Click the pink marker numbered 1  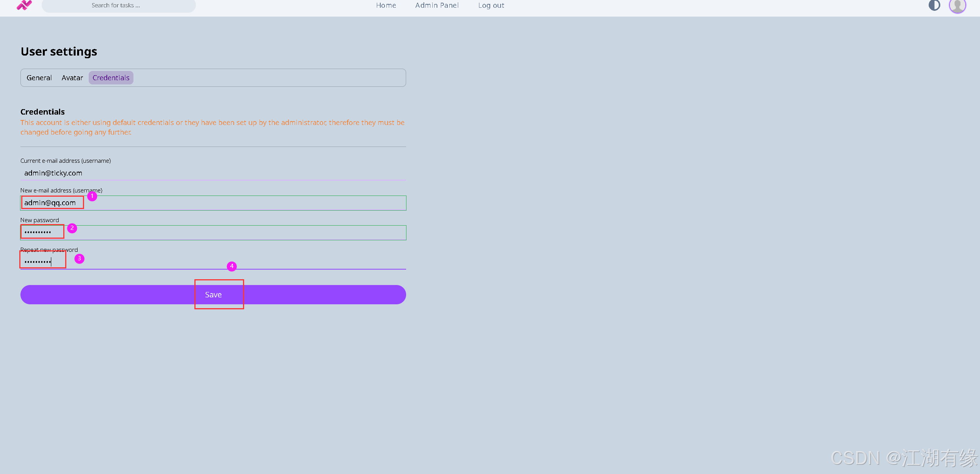click(92, 196)
